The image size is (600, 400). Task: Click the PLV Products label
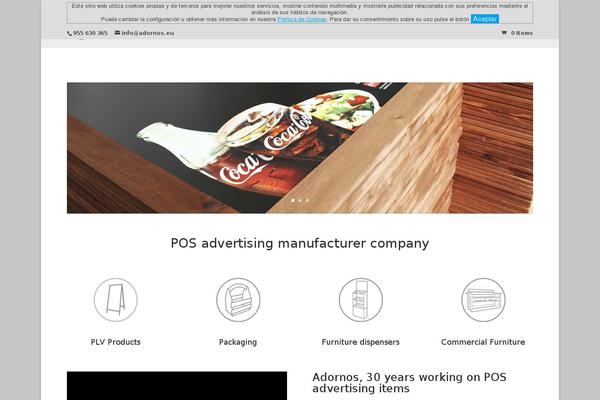116,342
